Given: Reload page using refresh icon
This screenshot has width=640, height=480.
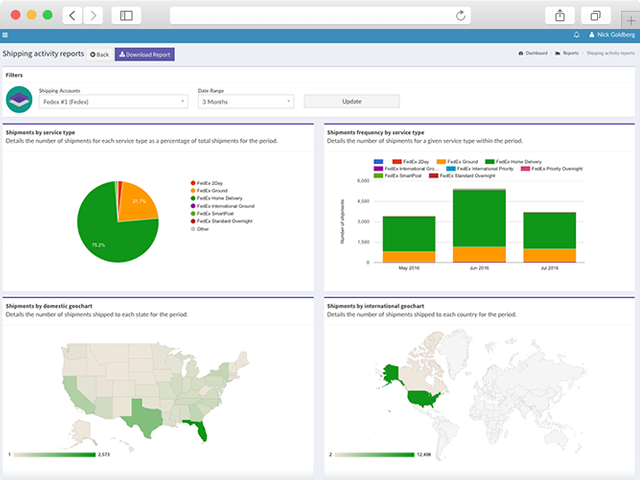Looking at the screenshot, I should [x=460, y=16].
